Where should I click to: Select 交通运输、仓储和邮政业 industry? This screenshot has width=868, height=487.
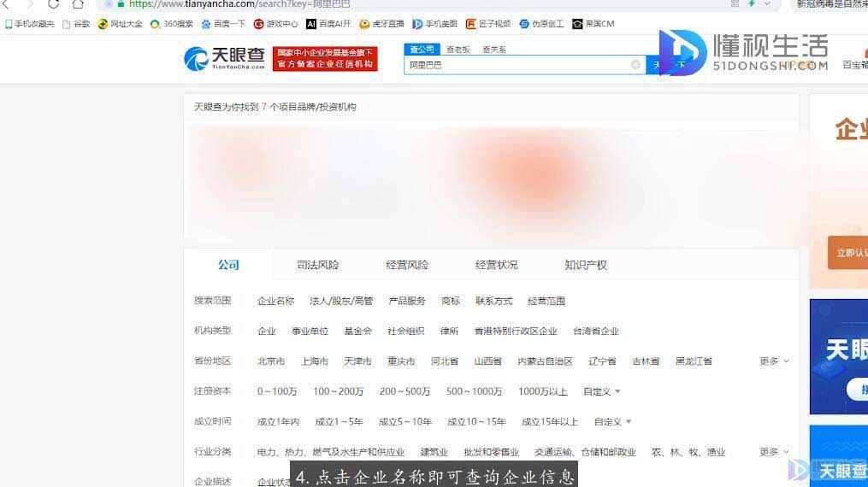tap(585, 452)
